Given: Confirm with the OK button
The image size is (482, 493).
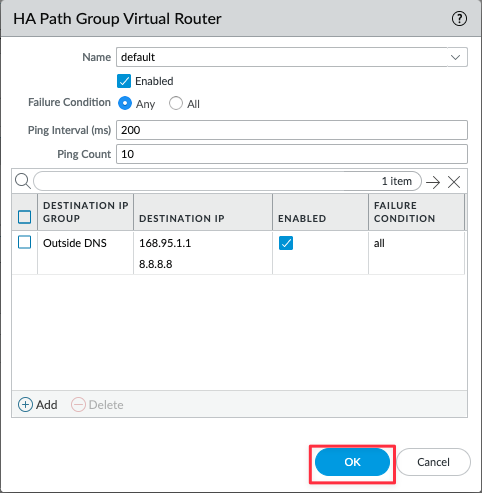Looking at the screenshot, I should (352, 462).
